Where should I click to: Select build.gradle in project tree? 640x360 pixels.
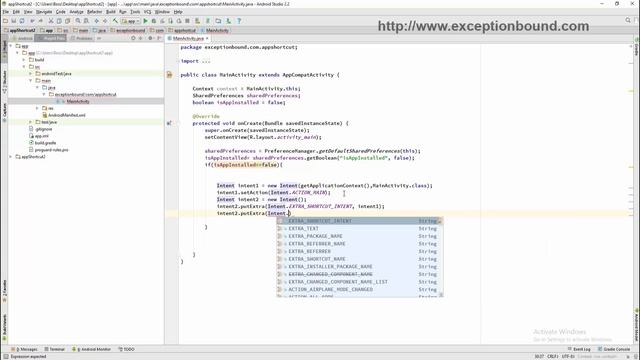(45, 143)
